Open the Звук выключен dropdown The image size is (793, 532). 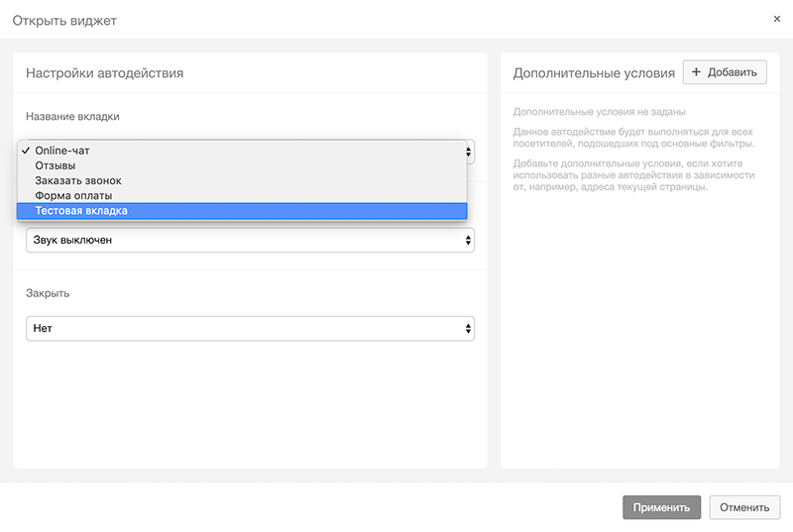[x=250, y=240]
